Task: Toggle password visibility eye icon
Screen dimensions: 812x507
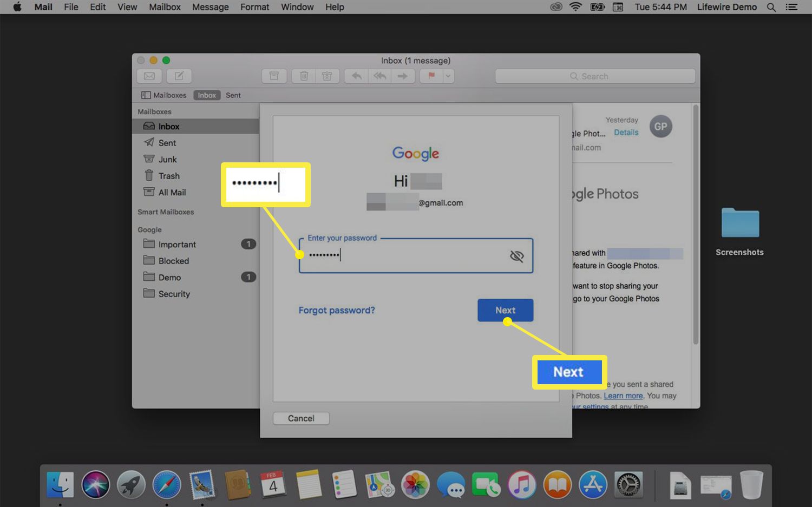Action: click(x=517, y=256)
